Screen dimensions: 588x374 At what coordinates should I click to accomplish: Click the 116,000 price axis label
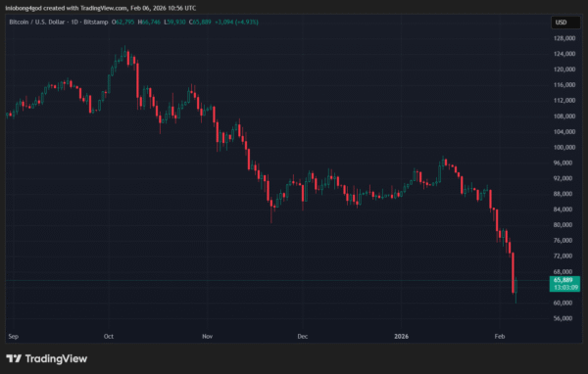[564, 85]
